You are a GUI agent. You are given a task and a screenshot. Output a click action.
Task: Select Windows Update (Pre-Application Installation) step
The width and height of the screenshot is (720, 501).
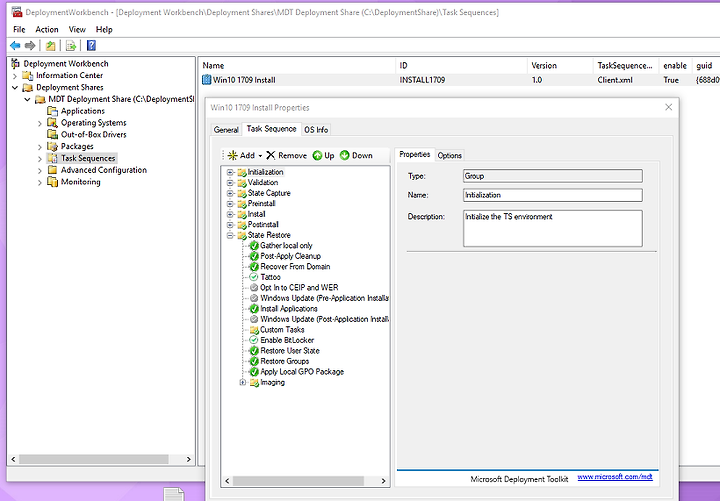[x=324, y=298]
